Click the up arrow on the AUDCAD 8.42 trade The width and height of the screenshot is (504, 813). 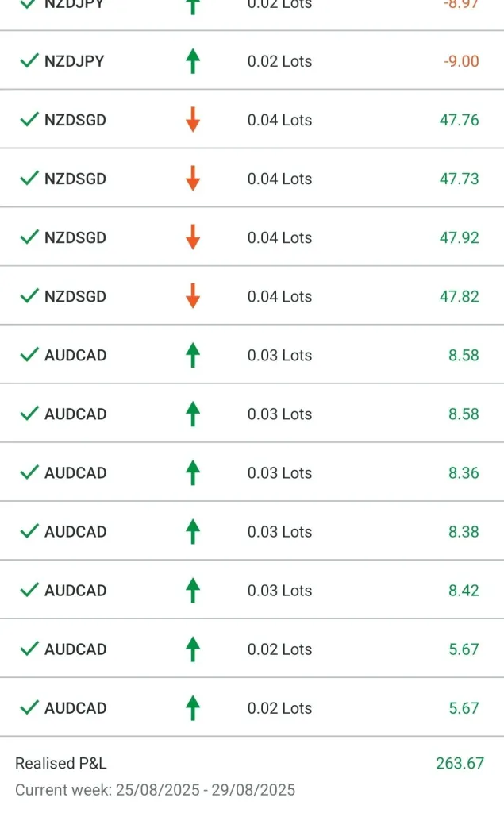[192, 590]
